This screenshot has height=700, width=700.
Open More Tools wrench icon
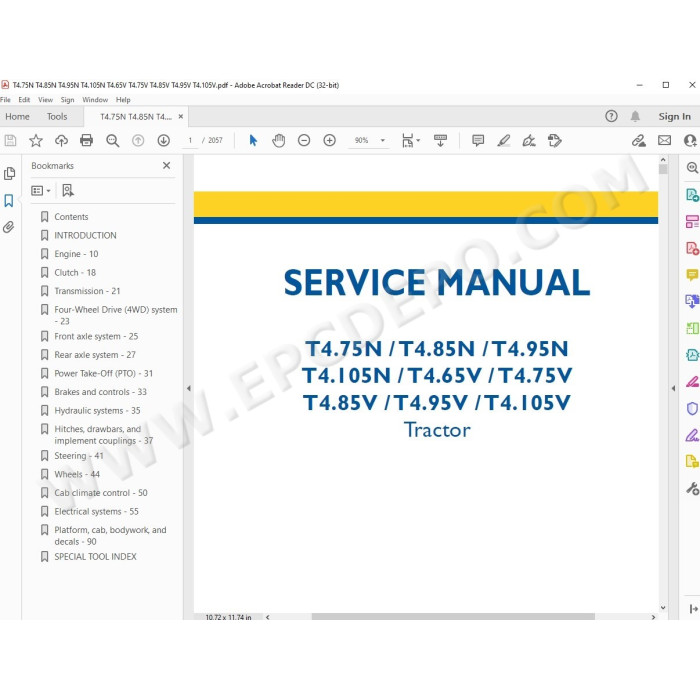(692, 489)
